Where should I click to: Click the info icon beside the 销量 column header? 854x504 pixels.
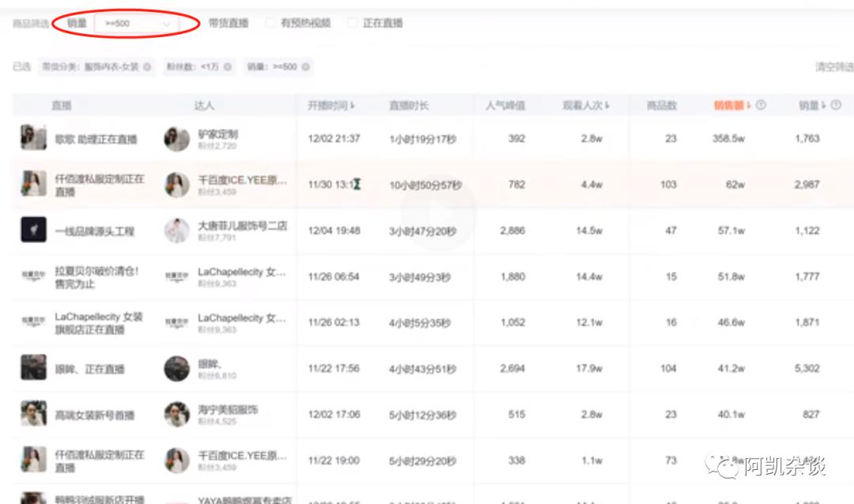[837, 103]
